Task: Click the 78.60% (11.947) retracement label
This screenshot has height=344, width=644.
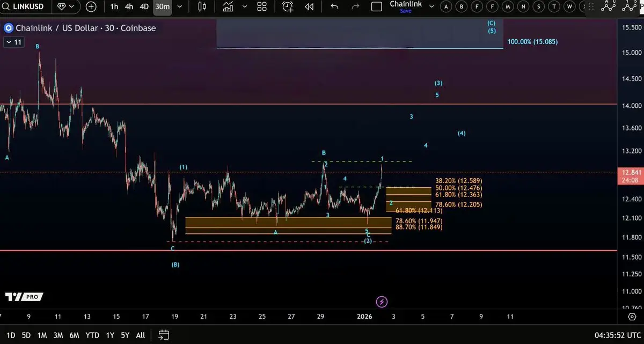Action: tap(419, 221)
